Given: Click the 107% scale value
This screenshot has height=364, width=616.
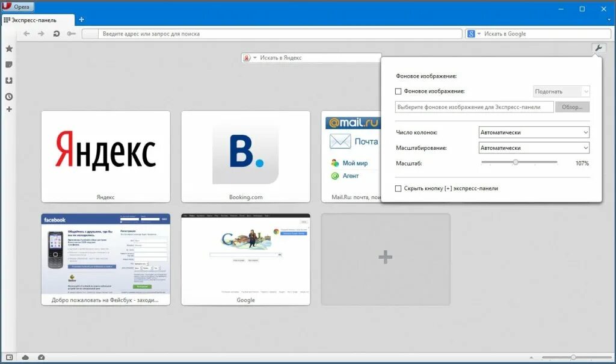Looking at the screenshot, I should point(582,164).
